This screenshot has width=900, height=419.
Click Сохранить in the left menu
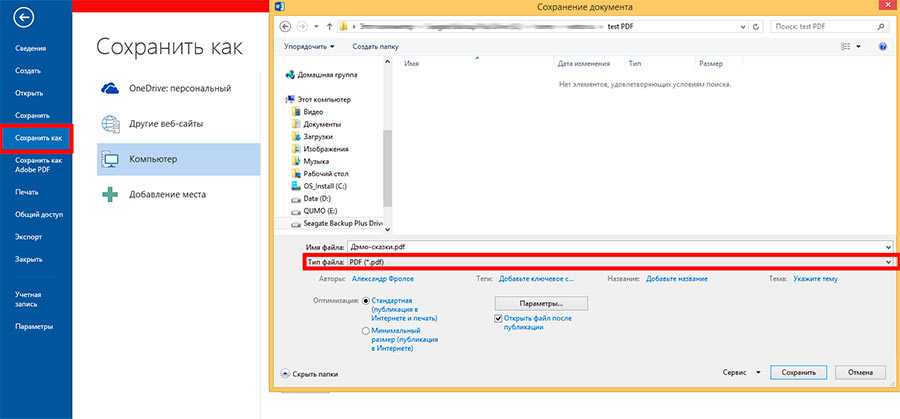click(32, 115)
